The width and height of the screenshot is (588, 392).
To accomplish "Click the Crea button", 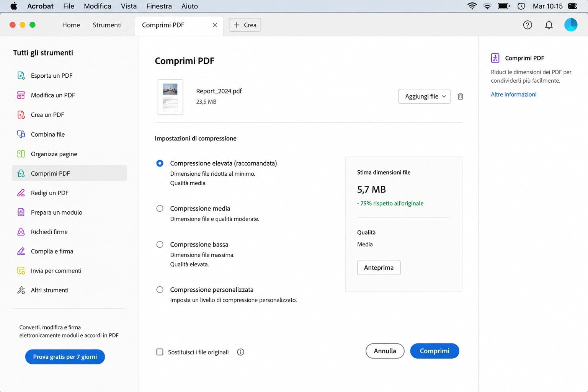I will click(x=245, y=25).
